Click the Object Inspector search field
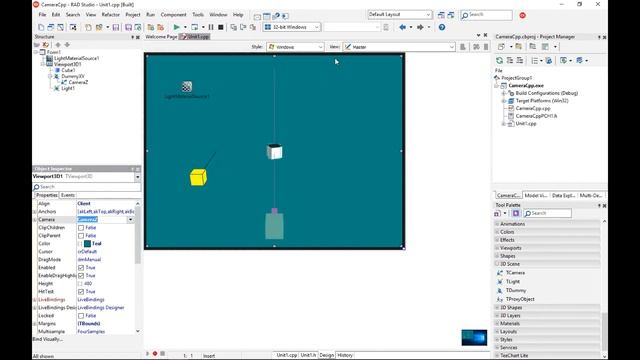Viewport: 640px width, 360px height. [x=87, y=187]
